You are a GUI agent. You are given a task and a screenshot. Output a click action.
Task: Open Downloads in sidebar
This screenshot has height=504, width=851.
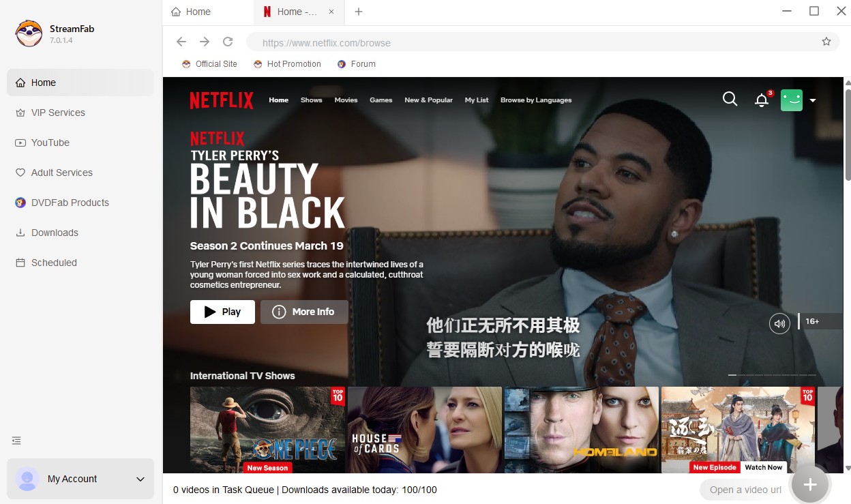[x=55, y=233]
